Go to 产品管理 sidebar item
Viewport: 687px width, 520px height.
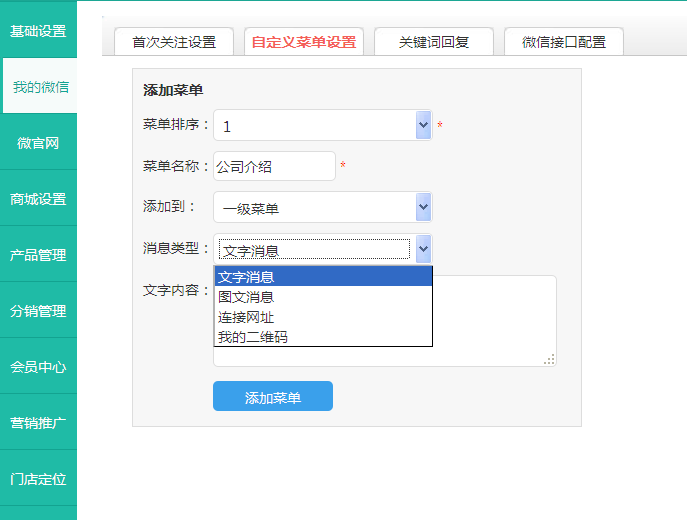point(38,255)
